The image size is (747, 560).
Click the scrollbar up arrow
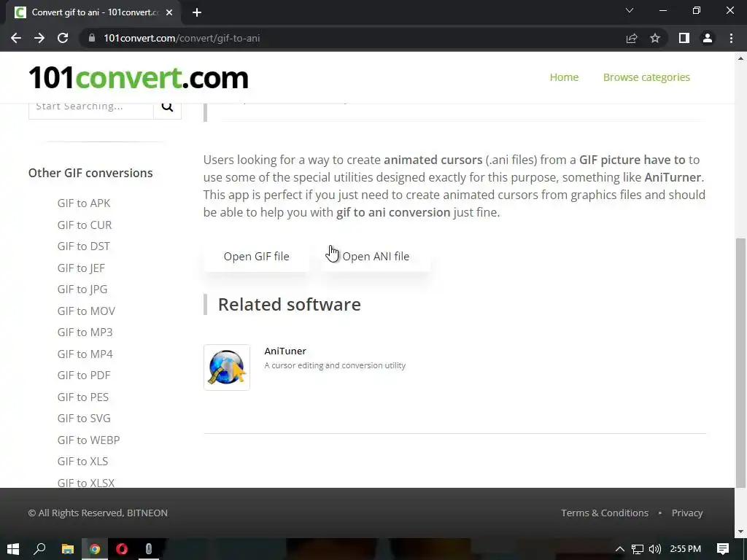tap(740, 58)
